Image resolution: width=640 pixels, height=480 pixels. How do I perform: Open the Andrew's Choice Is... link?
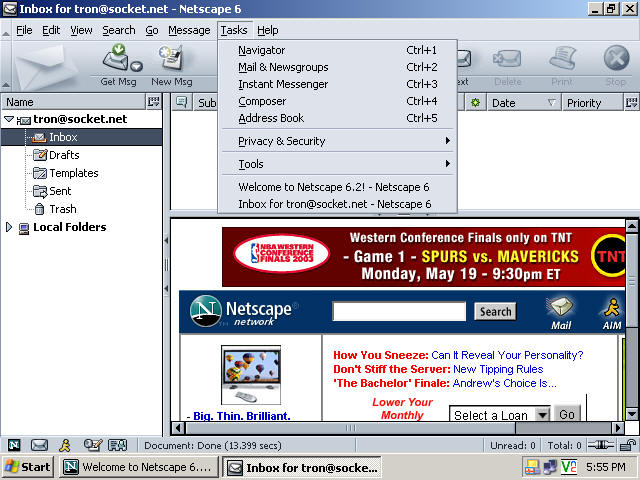click(504, 383)
